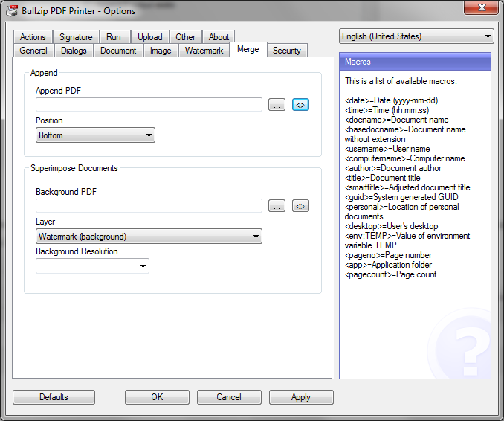Switch to the General tab

33,51
